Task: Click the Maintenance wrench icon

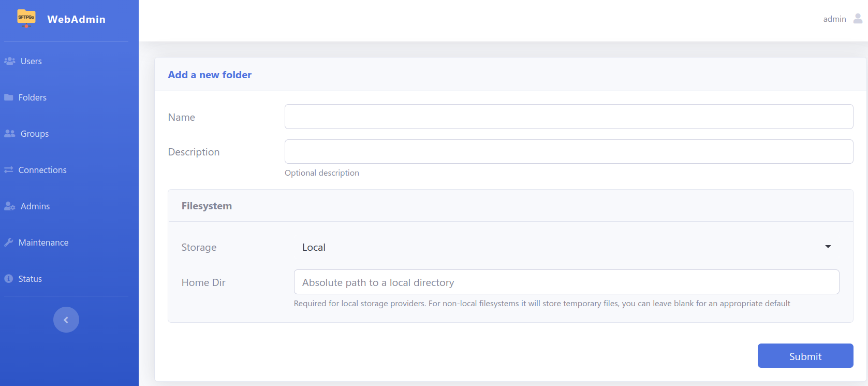Action: 9,242
